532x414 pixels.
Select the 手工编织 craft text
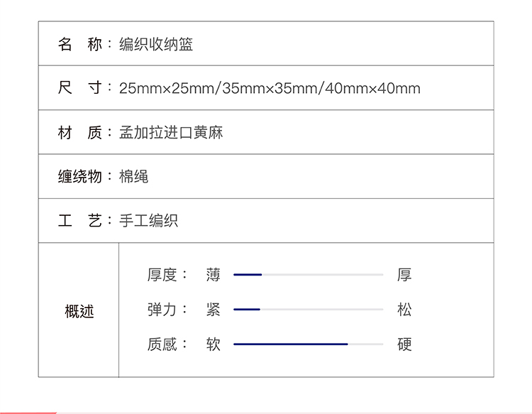[148, 221]
